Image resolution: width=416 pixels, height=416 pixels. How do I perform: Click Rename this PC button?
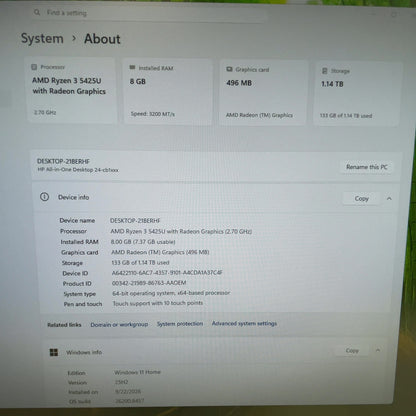point(367,167)
